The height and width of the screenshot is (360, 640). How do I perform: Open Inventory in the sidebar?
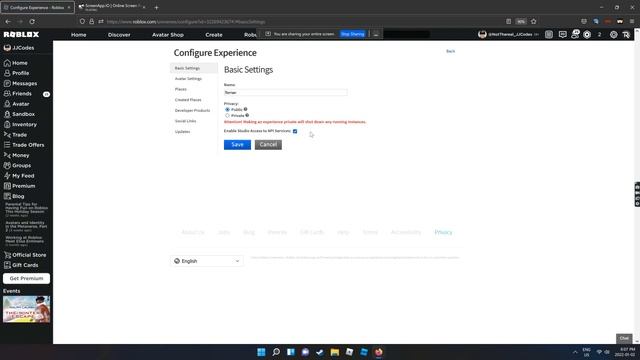click(20, 124)
